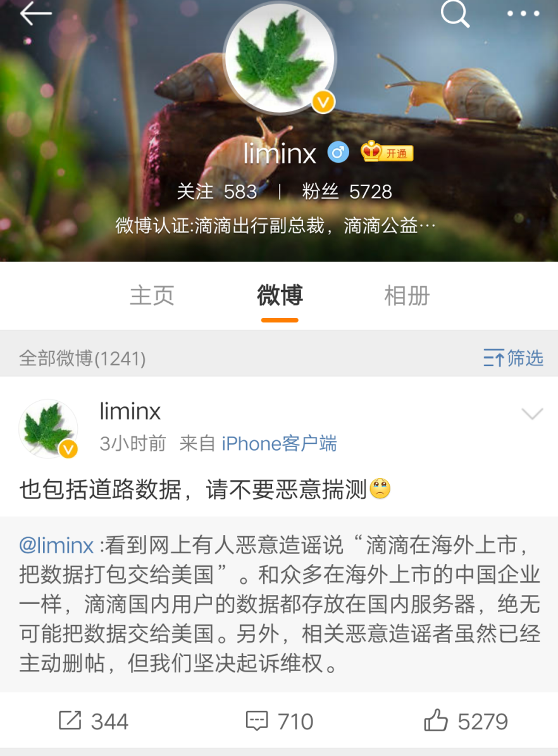Click the crown 开通 membership badge
Viewport: 558px width, 756px height.
pyautogui.click(x=387, y=152)
